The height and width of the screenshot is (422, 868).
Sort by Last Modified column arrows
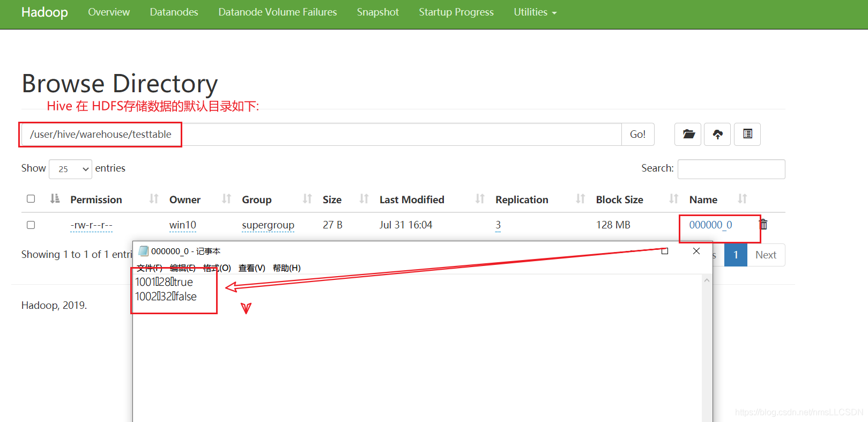pos(480,199)
